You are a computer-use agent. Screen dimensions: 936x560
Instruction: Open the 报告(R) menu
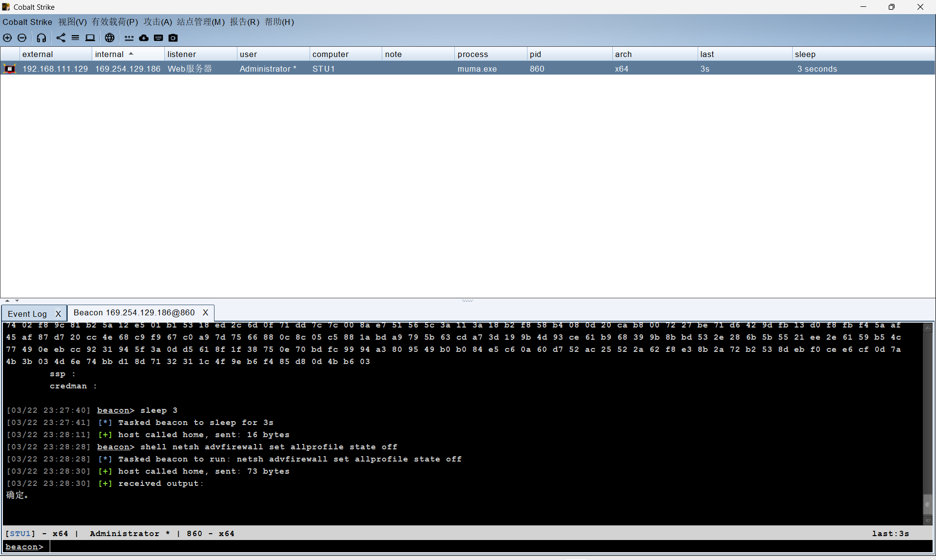coord(245,22)
